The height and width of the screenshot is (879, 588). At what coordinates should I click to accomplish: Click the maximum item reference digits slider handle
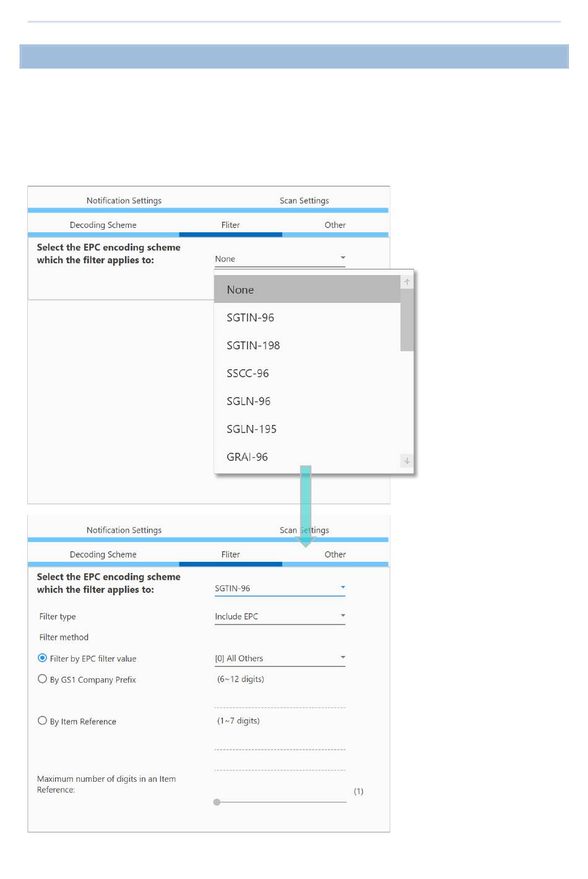[217, 802]
